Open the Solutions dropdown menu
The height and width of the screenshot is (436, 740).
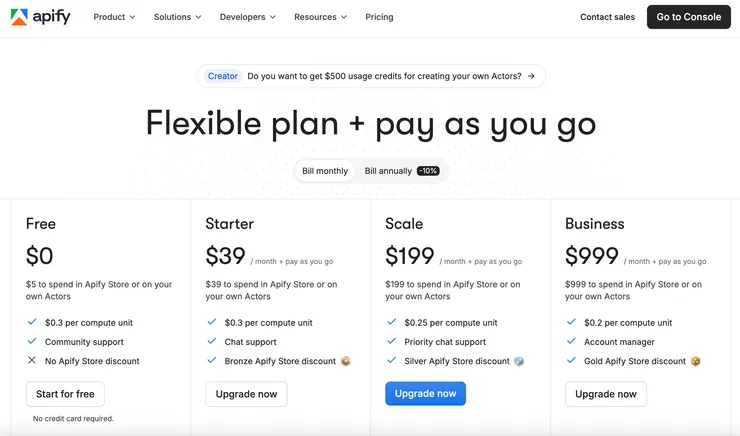tap(177, 17)
